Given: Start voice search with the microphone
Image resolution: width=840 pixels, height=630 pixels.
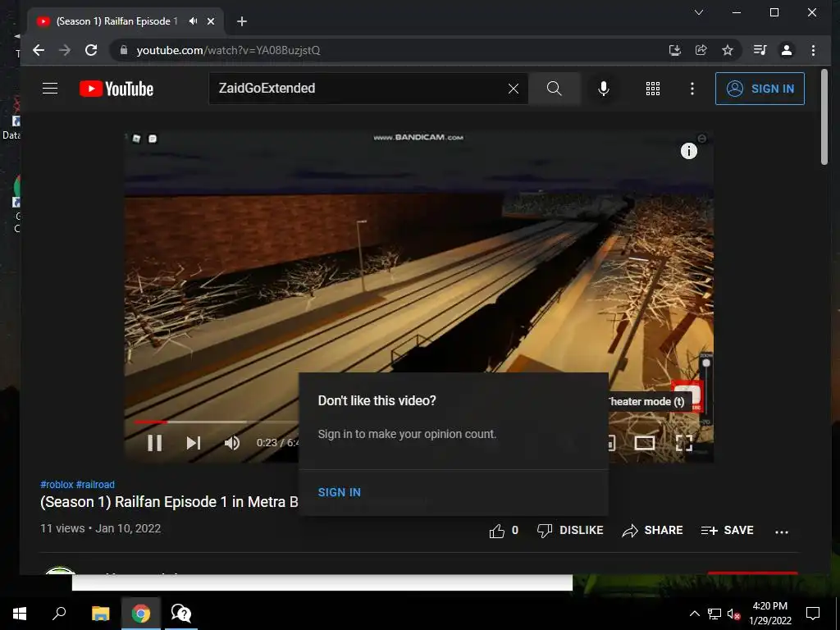Looking at the screenshot, I should (604, 89).
